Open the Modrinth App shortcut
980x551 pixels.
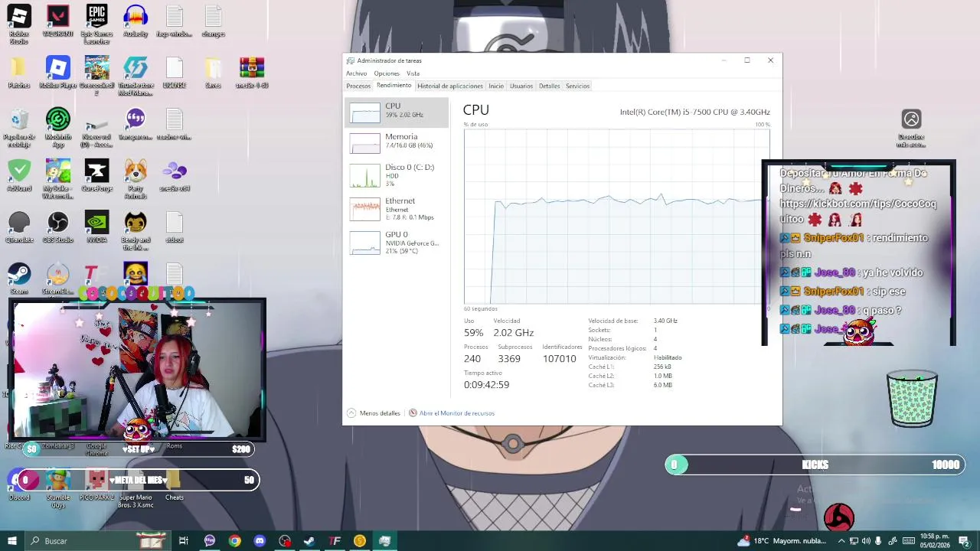pos(57,127)
